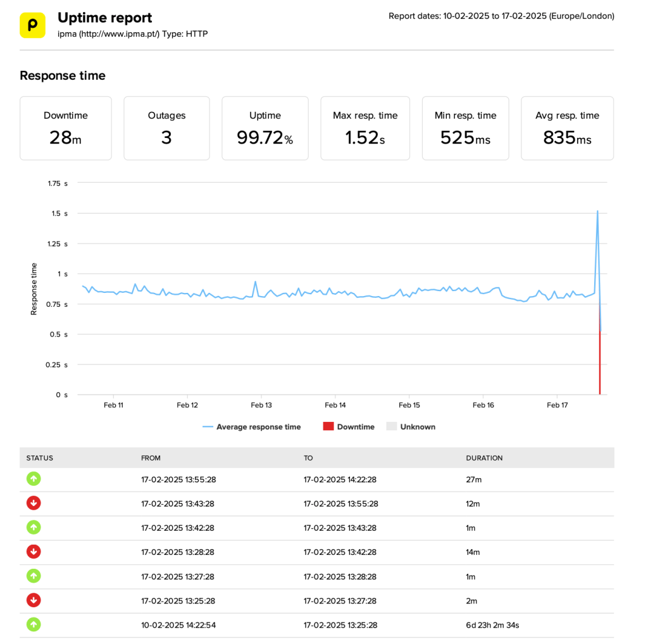Viewport: 648px width, 644px height.
Task: Click the DURATION column header
Action: click(484, 457)
